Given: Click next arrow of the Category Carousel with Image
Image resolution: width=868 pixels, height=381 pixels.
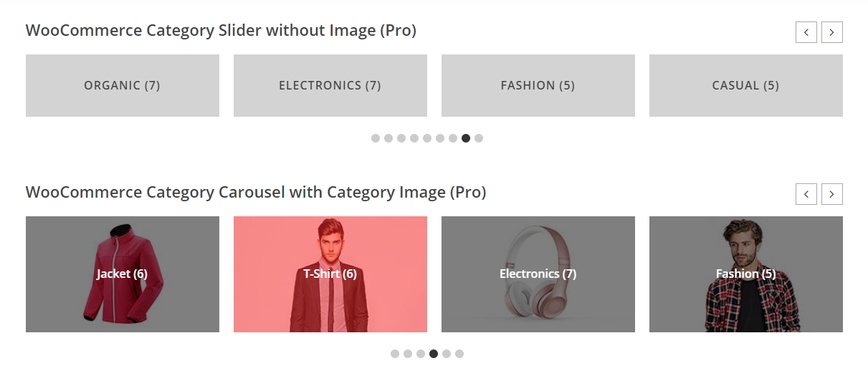Looking at the screenshot, I should tap(832, 194).
